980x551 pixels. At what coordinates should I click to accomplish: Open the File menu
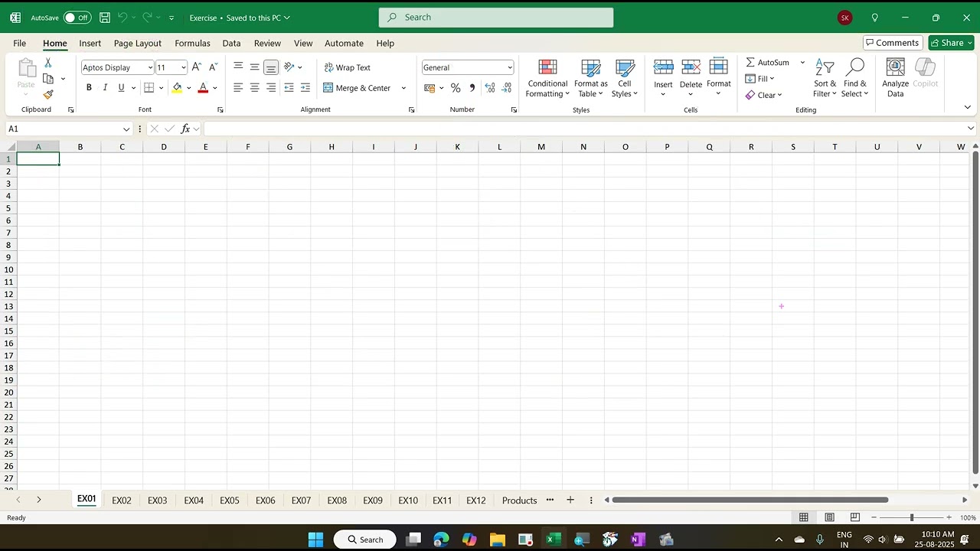point(19,43)
